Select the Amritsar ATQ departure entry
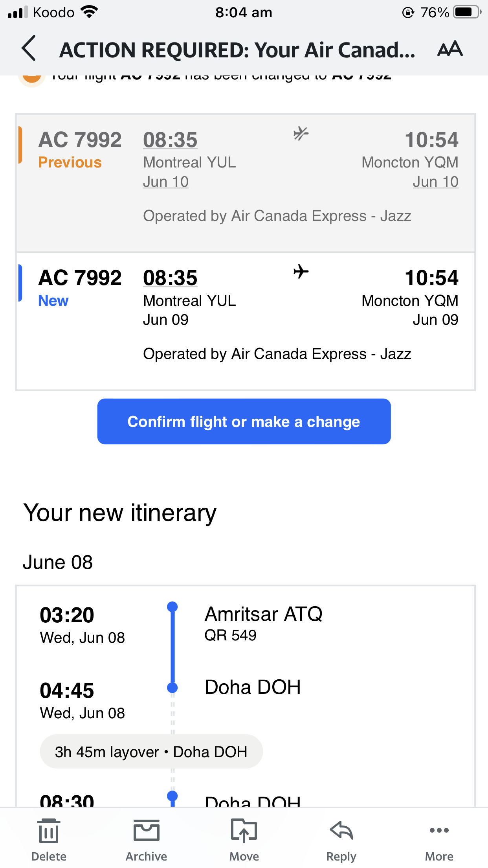488x868 pixels. [x=263, y=614]
